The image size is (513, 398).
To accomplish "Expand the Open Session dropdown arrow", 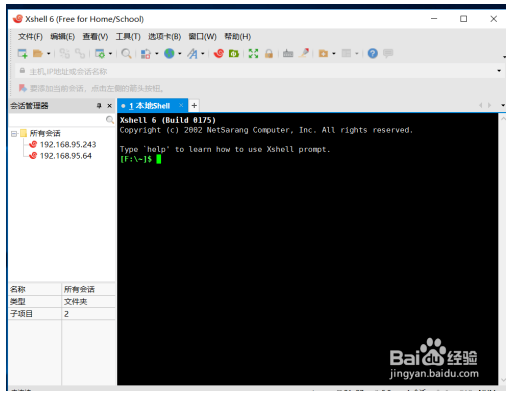I will pos(49,53).
